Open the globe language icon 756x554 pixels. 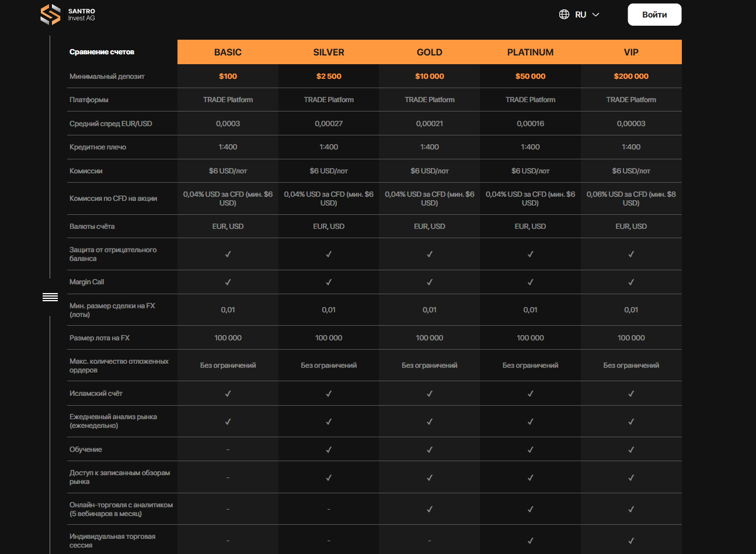click(564, 14)
